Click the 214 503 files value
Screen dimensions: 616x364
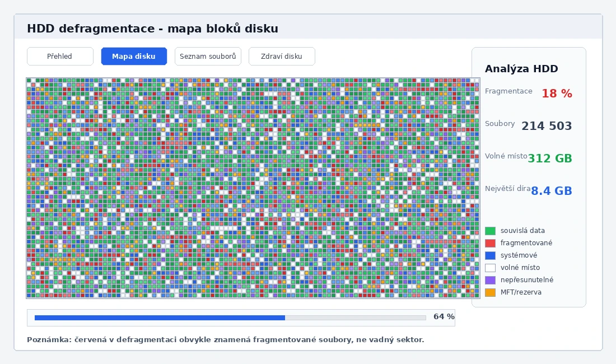(547, 125)
